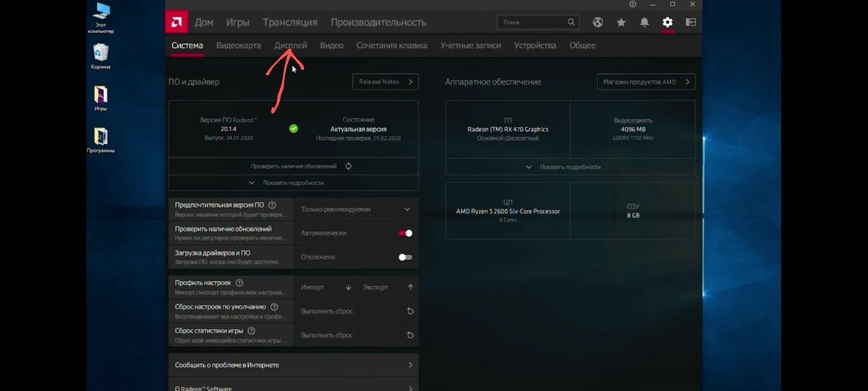Click the AMD logo icon
The height and width of the screenshot is (391, 868).
(x=176, y=22)
